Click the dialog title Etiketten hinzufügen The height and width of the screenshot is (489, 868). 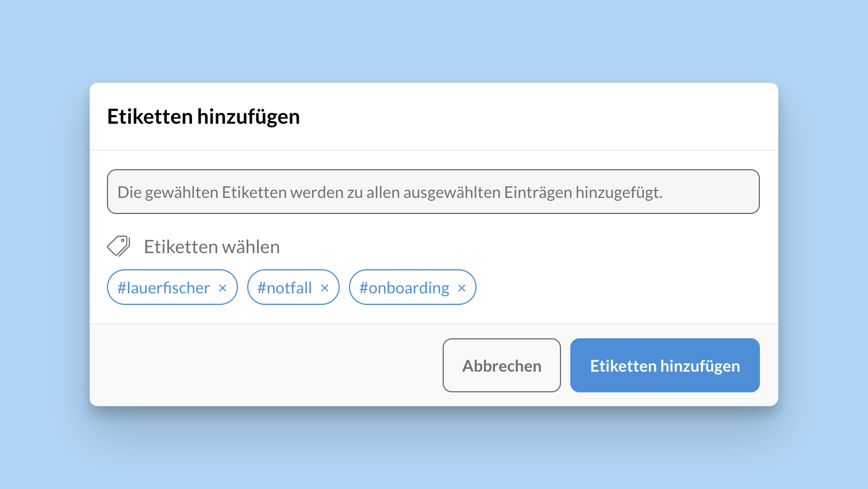(203, 117)
